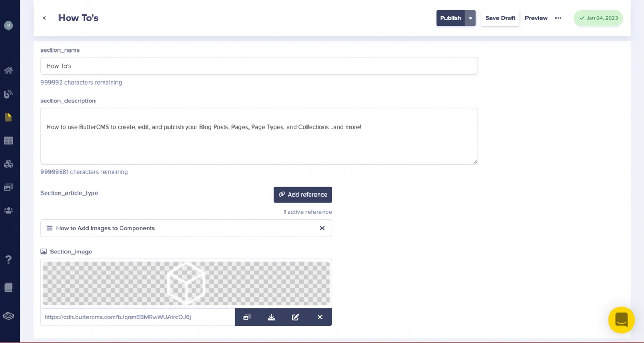Open the Users icon in the sidebar

(x=9, y=211)
